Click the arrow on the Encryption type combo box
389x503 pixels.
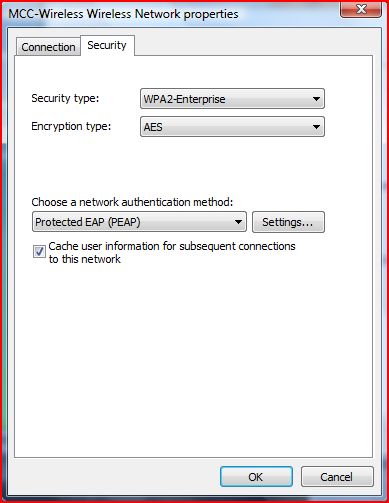pyautogui.click(x=316, y=127)
